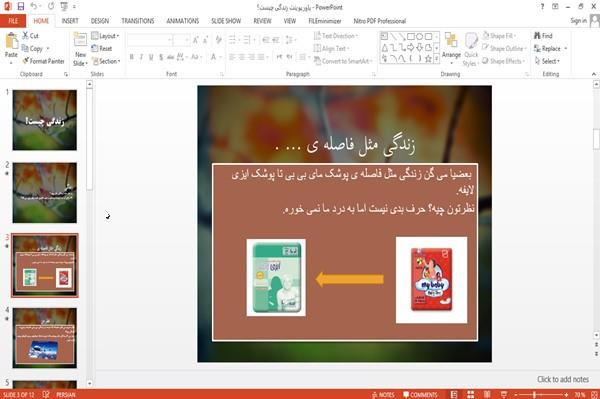Switch to the INSERT tab
Screen dimensions: 600x399
coord(70,21)
